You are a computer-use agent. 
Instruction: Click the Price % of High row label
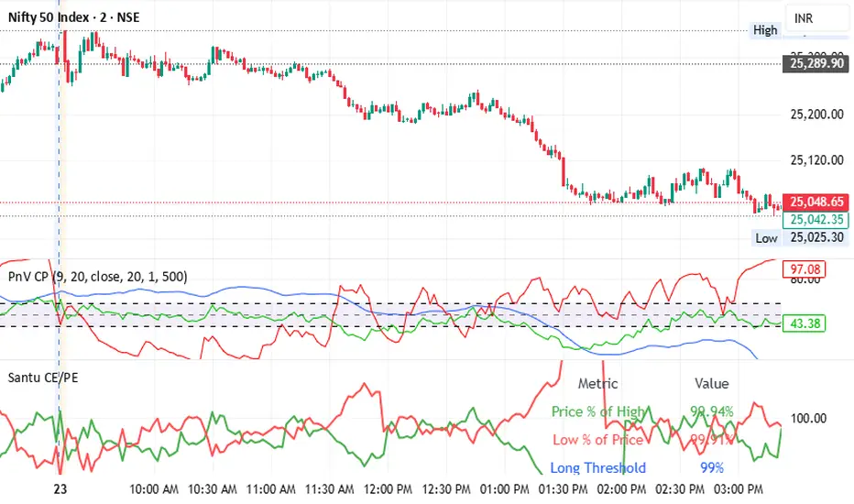coord(598,411)
